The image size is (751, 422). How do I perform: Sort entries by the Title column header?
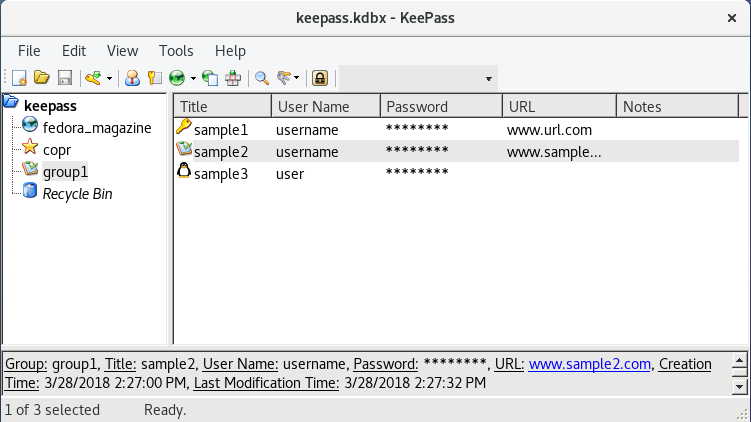click(x=222, y=107)
